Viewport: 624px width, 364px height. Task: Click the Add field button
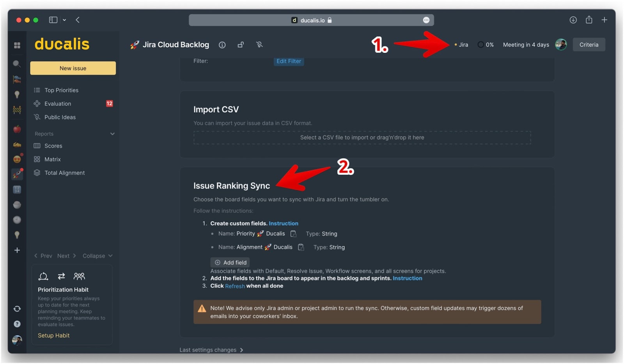tap(230, 262)
